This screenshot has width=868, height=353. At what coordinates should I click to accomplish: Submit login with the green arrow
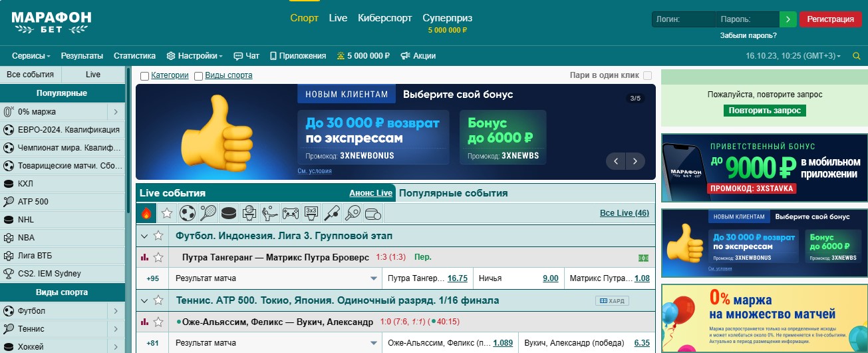point(788,19)
